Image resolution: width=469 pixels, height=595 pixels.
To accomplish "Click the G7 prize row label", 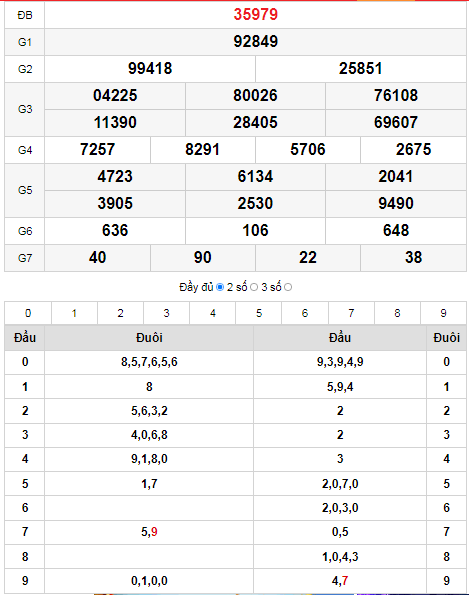I will (25, 258).
